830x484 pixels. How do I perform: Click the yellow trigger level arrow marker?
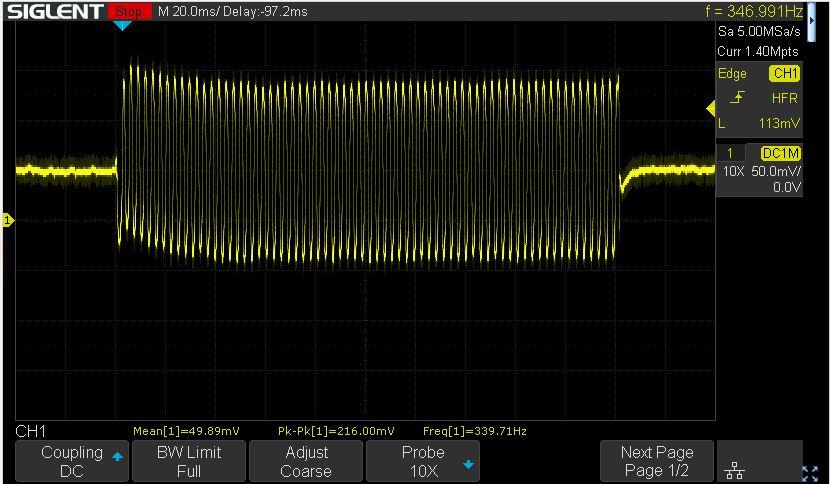(710, 110)
